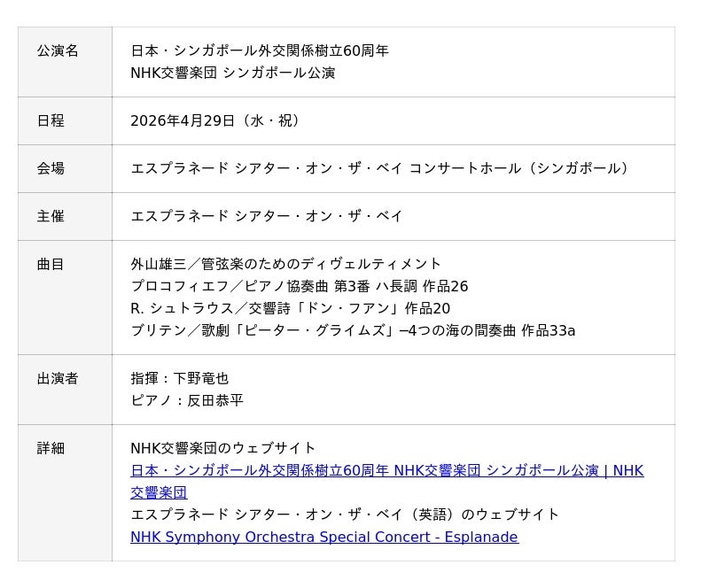Click the pianist line ピアノ：反田恭平
Image resolution: width=709 pixels, height=588 pixels.
coord(186,400)
